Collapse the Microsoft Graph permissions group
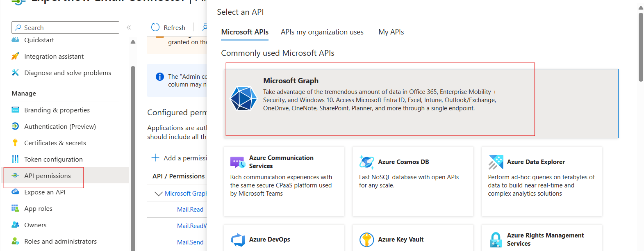This screenshot has width=644, height=251. coord(158,194)
